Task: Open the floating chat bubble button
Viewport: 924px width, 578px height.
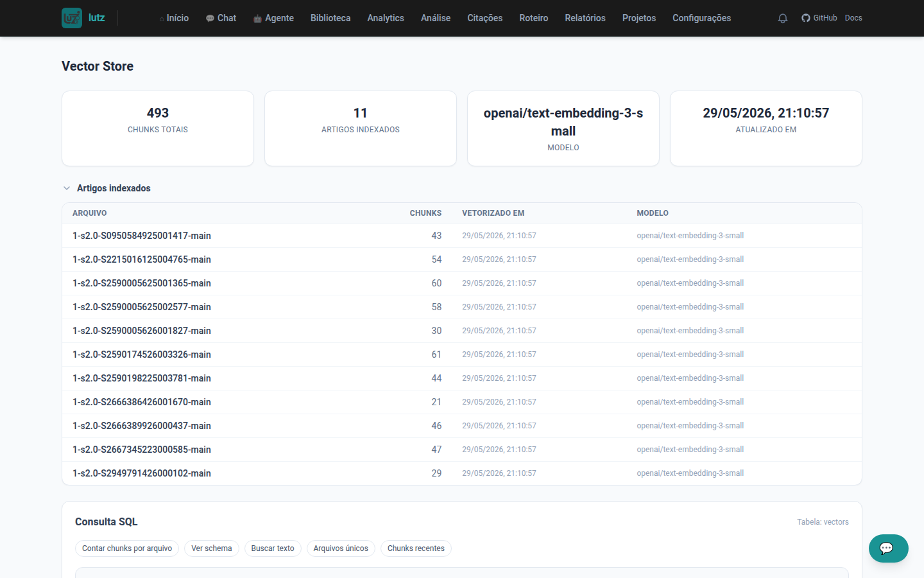Action: [888, 548]
